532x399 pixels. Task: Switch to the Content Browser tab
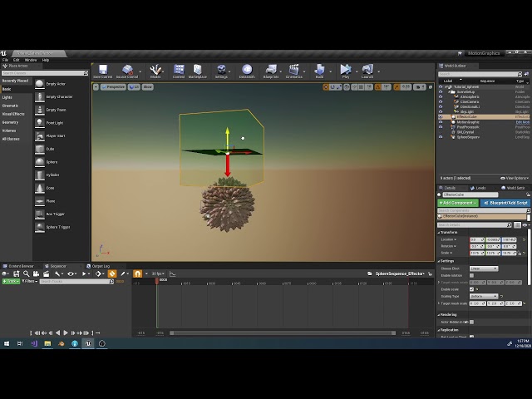(x=19, y=266)
